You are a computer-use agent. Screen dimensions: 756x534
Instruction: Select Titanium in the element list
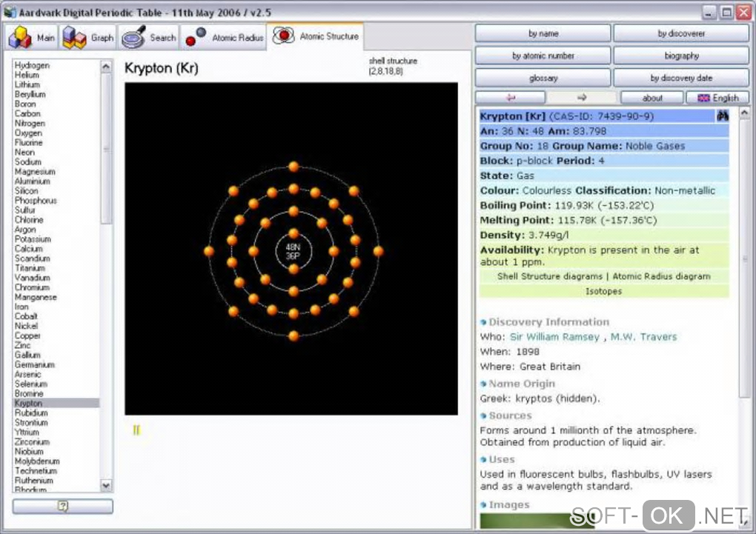56,268
